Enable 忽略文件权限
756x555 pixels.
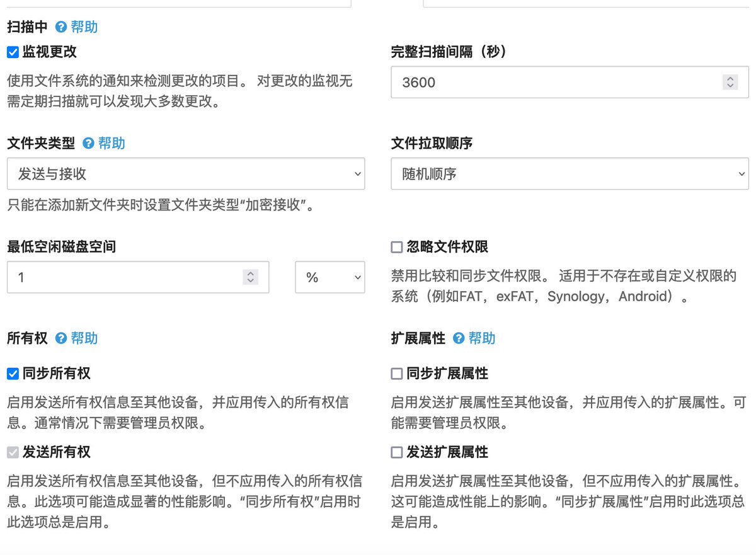pos(397,247)
